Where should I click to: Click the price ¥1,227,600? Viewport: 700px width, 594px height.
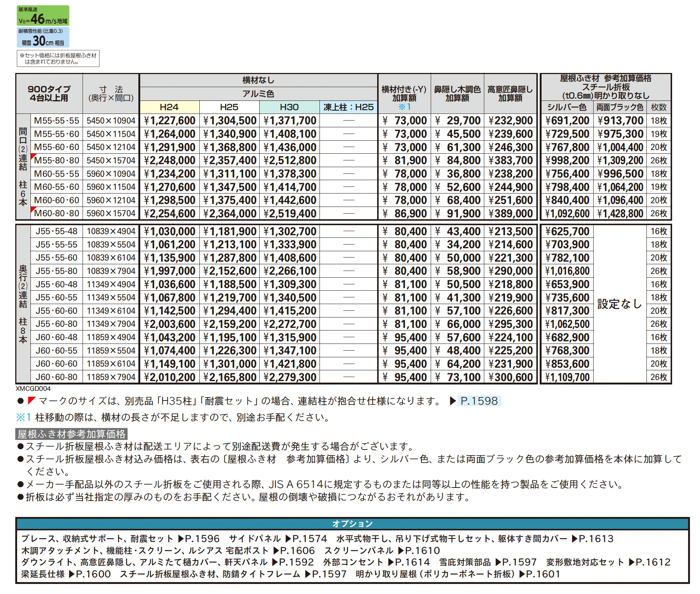point(170,121)
